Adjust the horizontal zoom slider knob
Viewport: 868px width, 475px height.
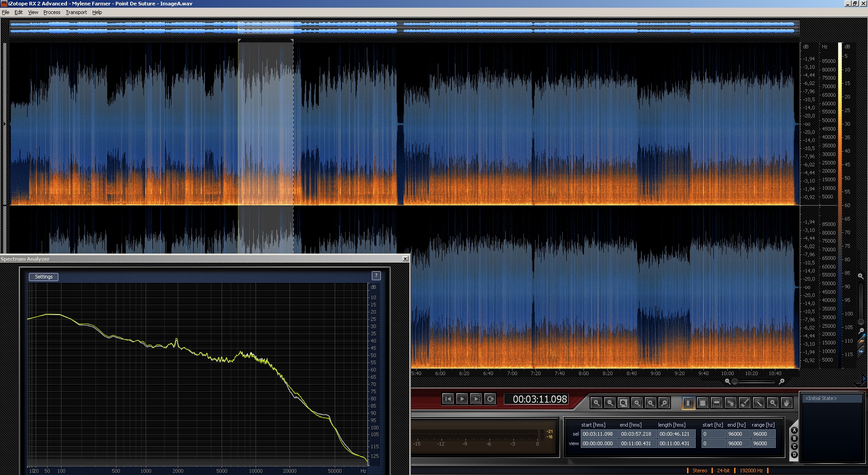tap(735, 382)
